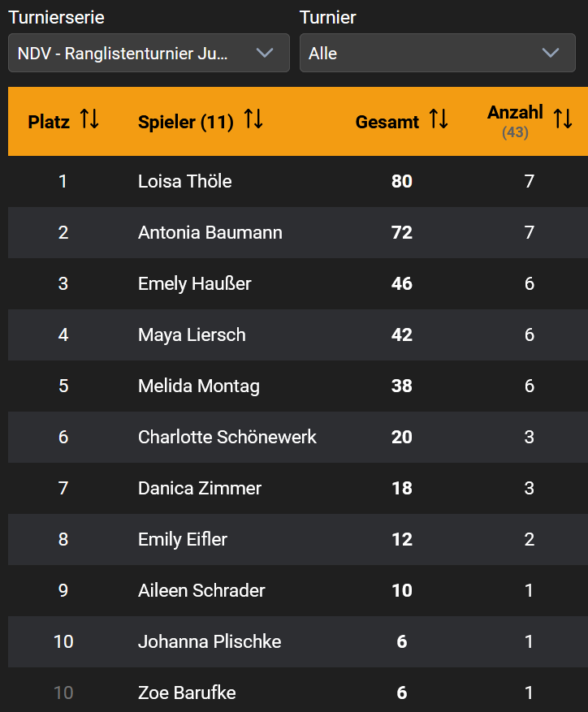The height and width of the screenshot is (712, 588).
Task: Expand the Turnier dropdown showing Alle
Action: click(437, 54)
